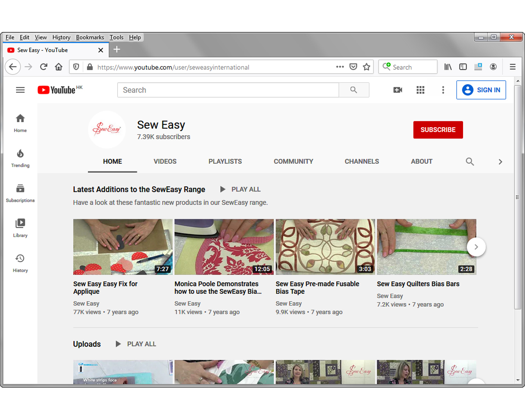Viewport: 525px width, 420px height.
Task: Click the YouTube search magnifier button
Action: tap(354, 90)
